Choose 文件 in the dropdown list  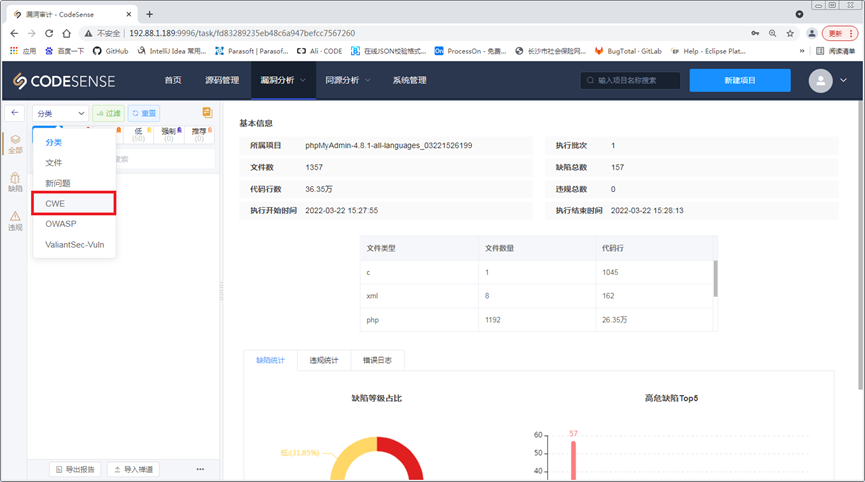click(74, 163)
